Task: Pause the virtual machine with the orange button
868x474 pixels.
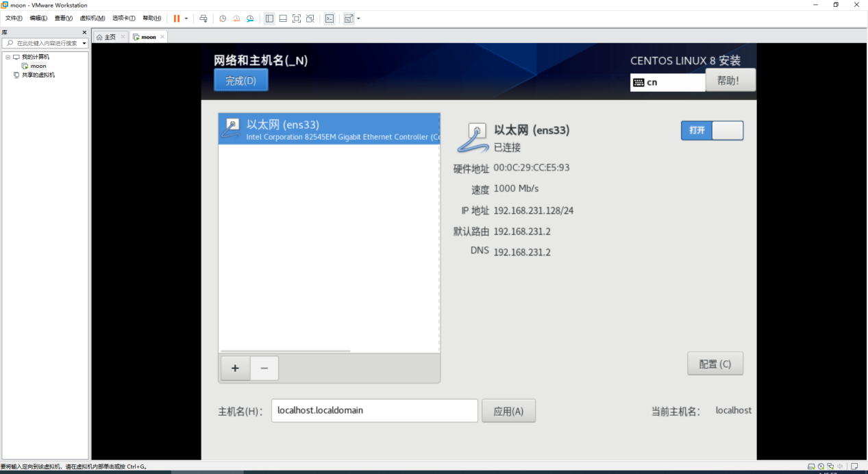Action: [x=177, y=18]
